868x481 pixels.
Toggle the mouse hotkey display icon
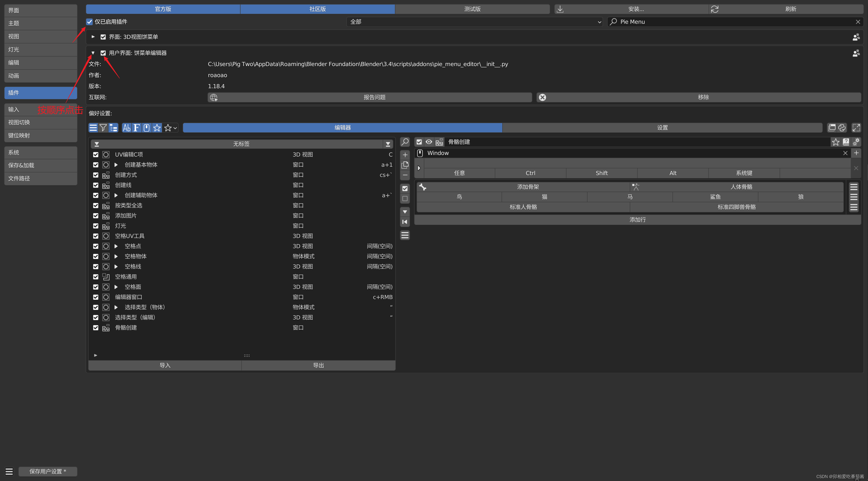146,128
